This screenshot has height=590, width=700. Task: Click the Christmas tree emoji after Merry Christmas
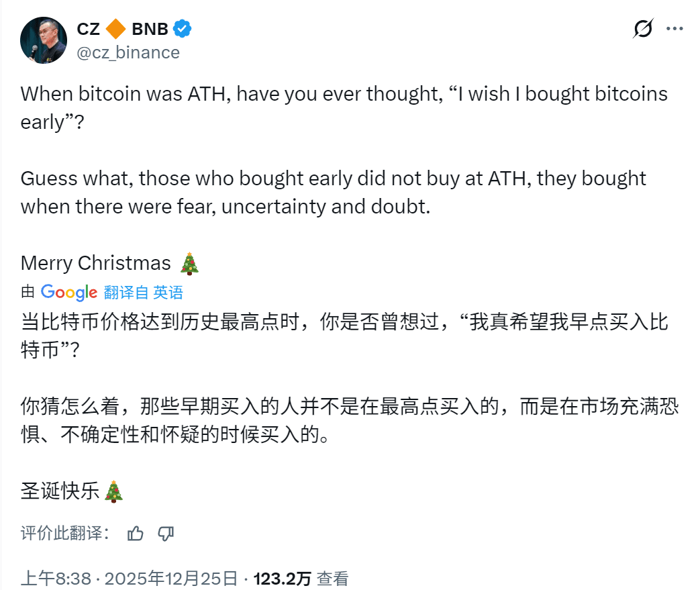point(190,263)
